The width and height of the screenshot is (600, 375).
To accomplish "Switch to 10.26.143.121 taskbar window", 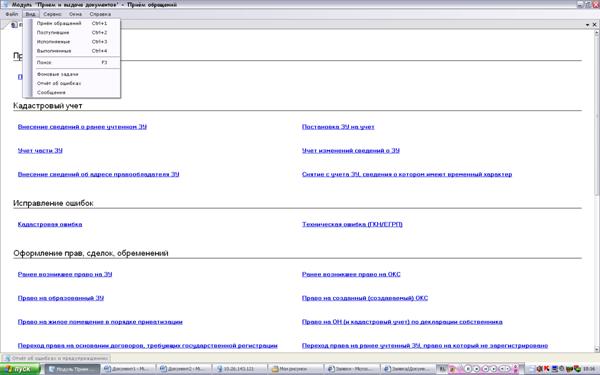I will click(x=240, y=369).
